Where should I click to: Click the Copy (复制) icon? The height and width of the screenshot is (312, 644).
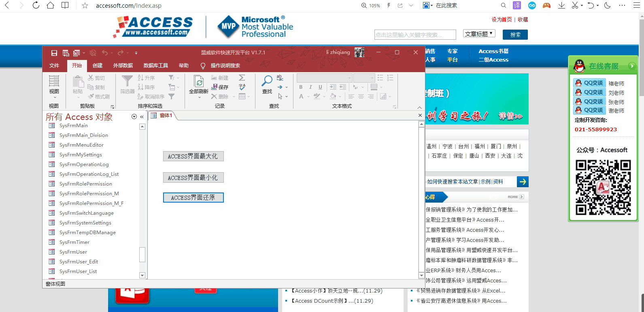point(91,87)
